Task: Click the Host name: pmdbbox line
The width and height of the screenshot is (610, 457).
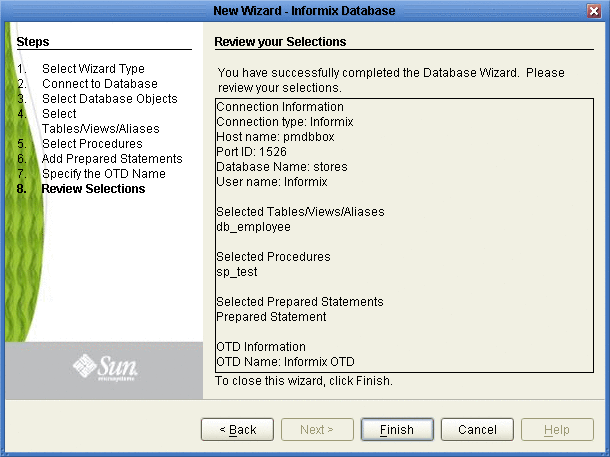Action: 275,137
